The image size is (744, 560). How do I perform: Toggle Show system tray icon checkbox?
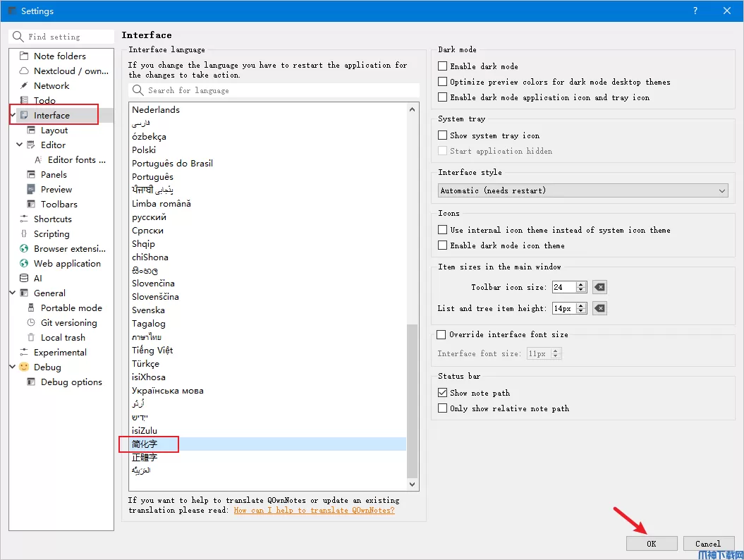click(x=443, y=135)
